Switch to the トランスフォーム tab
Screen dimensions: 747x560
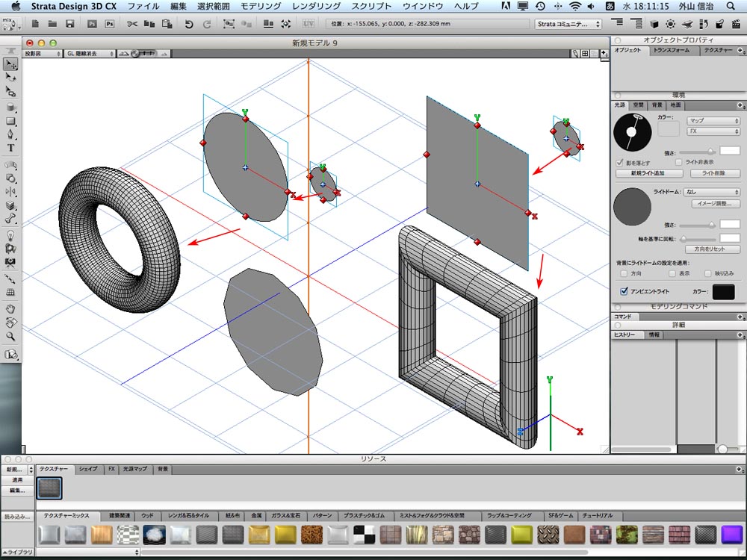pos(672,50)
